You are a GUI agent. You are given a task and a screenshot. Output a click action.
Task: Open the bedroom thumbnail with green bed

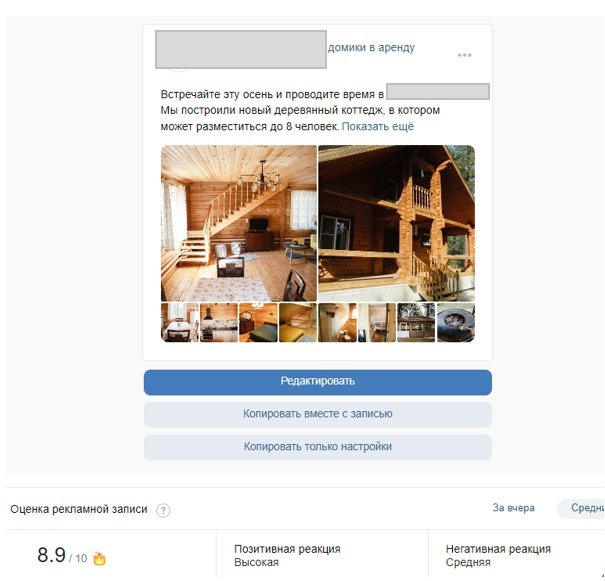pos(258,323)
